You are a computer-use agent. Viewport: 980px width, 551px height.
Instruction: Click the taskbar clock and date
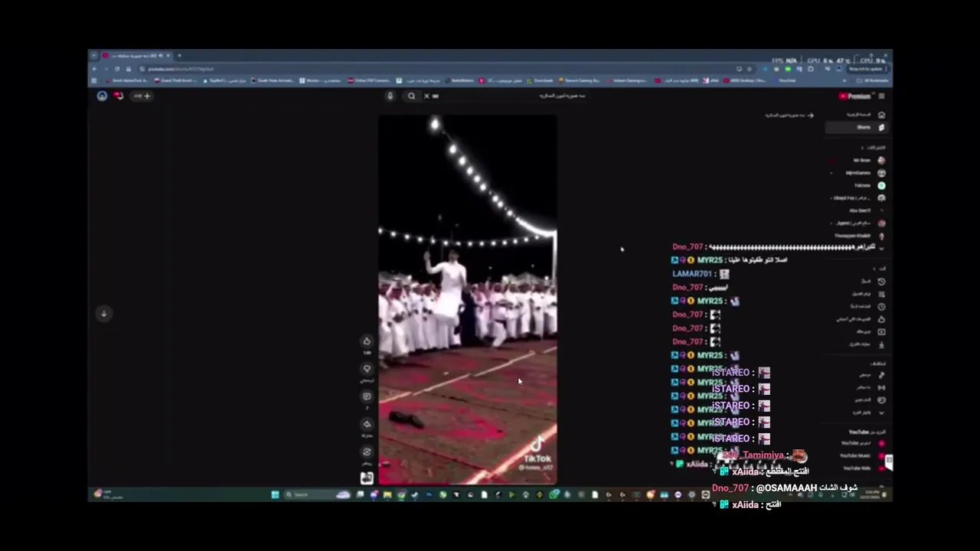click(x=871, y=495)
